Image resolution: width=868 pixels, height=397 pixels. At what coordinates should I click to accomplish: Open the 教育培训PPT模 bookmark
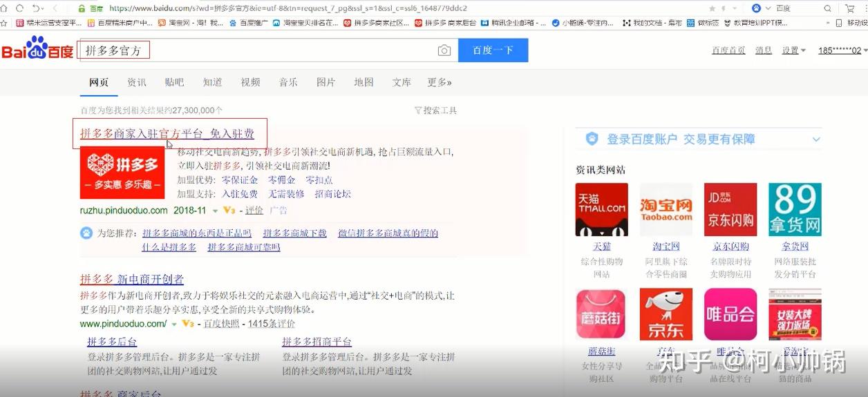coord(755,22)
